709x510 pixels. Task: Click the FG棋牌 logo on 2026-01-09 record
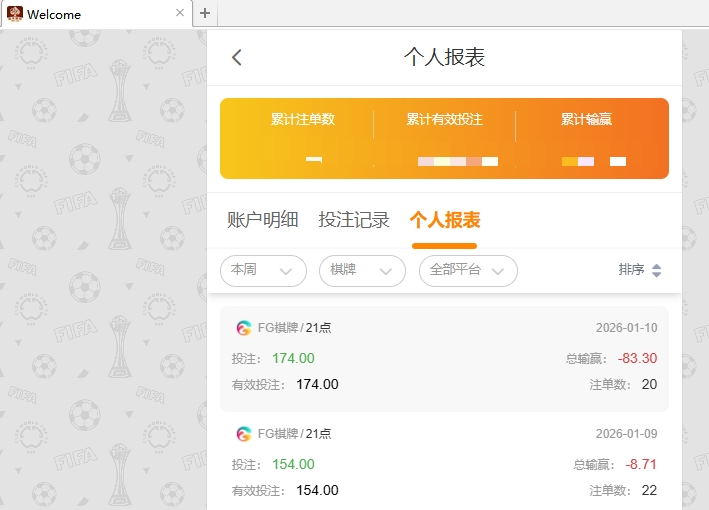coord(244,434)
